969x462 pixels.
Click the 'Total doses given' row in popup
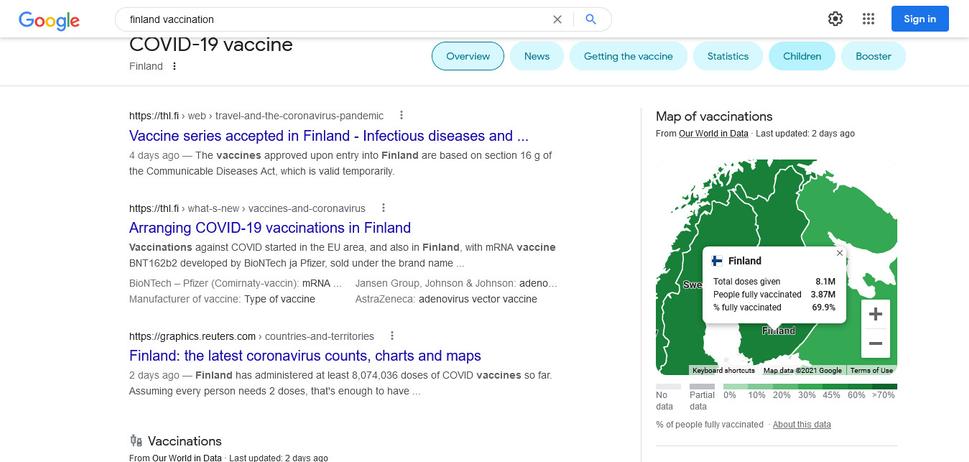(x=774, y=282)
